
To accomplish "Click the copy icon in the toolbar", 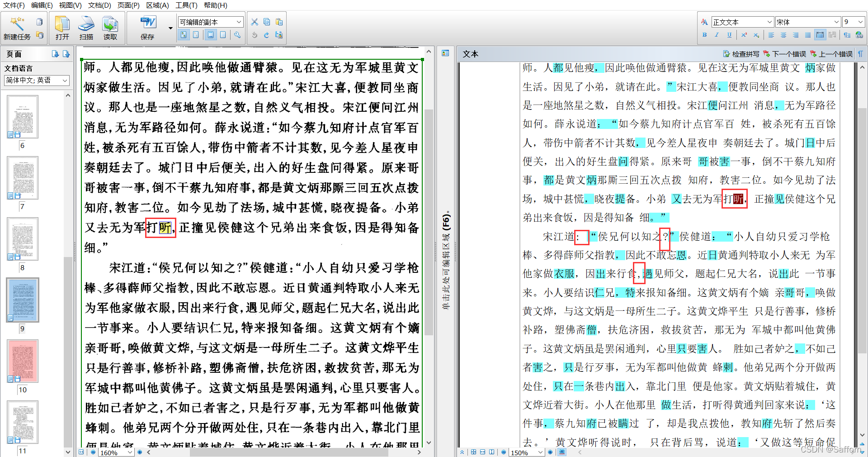I will point(267,22).
